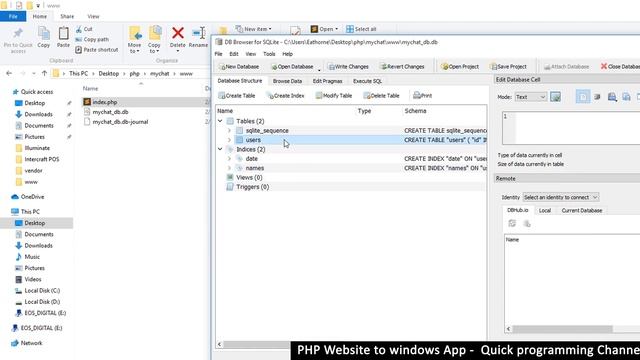The image size is (640, 360).
Task: Click Explorer's Move to ribbon icon
Action: [135, 40]
